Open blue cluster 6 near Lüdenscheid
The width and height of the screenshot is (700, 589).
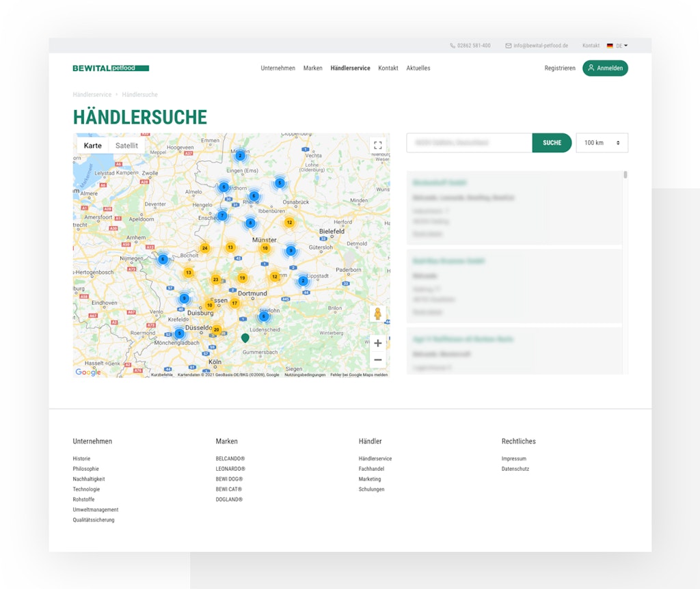tap(264, 316)
